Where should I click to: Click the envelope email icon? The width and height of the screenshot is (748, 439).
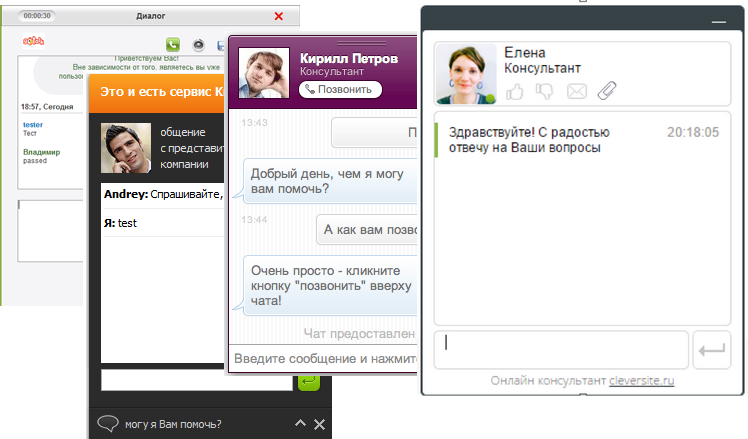click(577, 91)
